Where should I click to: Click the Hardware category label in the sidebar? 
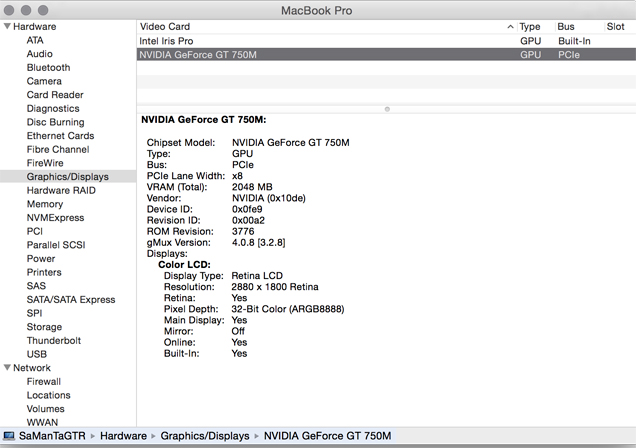point(34,27)
